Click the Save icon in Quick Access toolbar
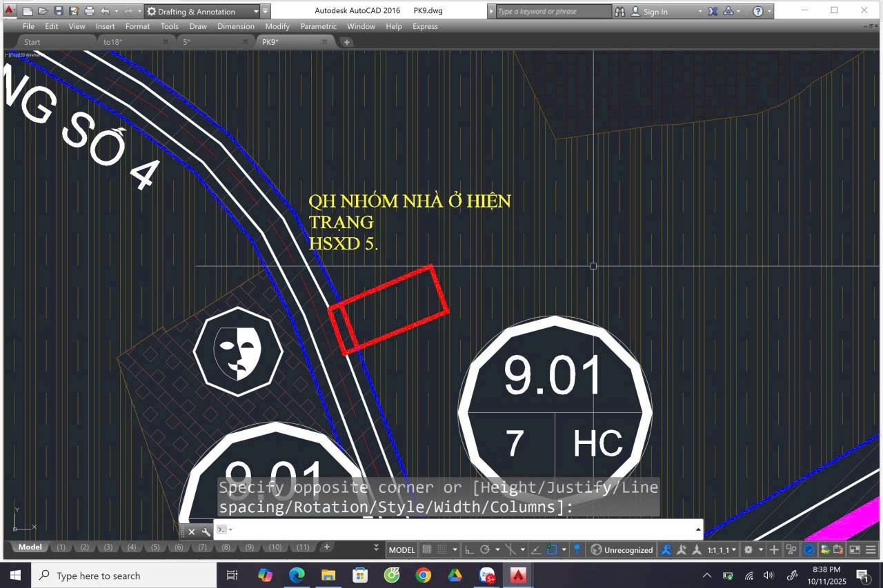 point(59,11)
